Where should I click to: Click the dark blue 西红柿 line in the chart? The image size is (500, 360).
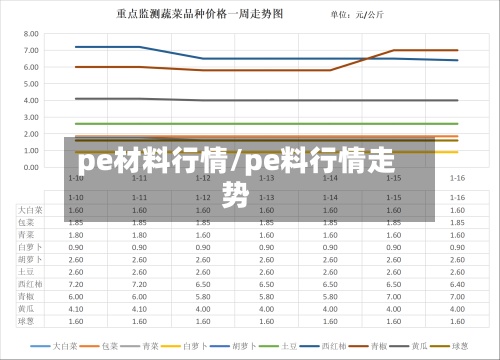click(267, 59)
